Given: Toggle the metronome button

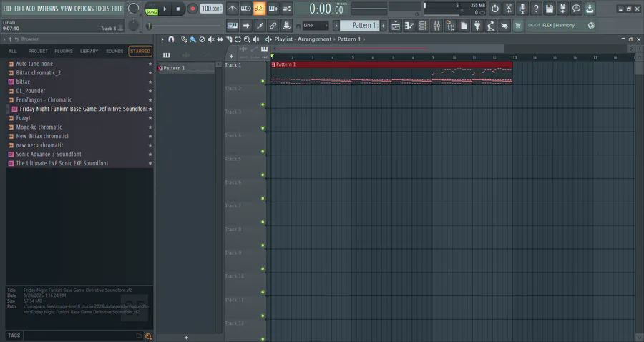Looking at the screenshot, I should [232, 8].
